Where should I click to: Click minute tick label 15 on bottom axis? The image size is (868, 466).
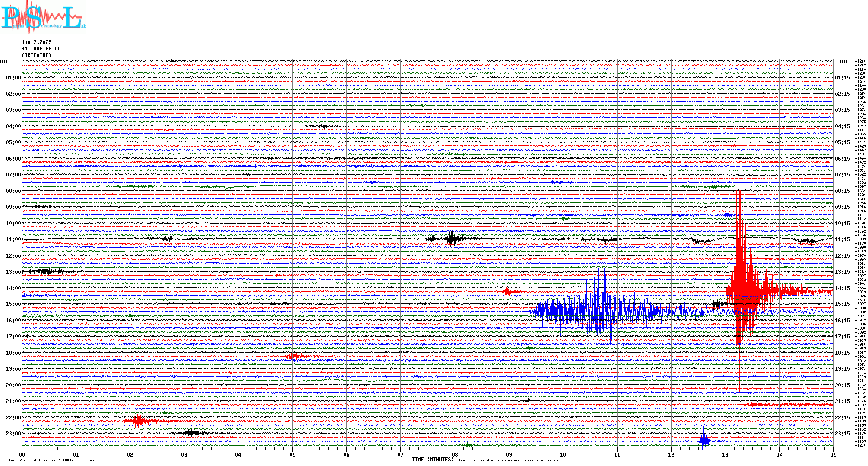click(x=833, y=454)
